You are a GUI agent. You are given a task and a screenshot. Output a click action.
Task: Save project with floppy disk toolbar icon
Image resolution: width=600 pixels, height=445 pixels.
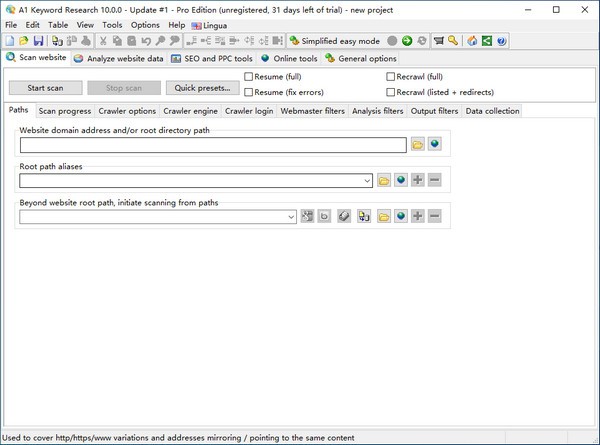pos(38,41)
